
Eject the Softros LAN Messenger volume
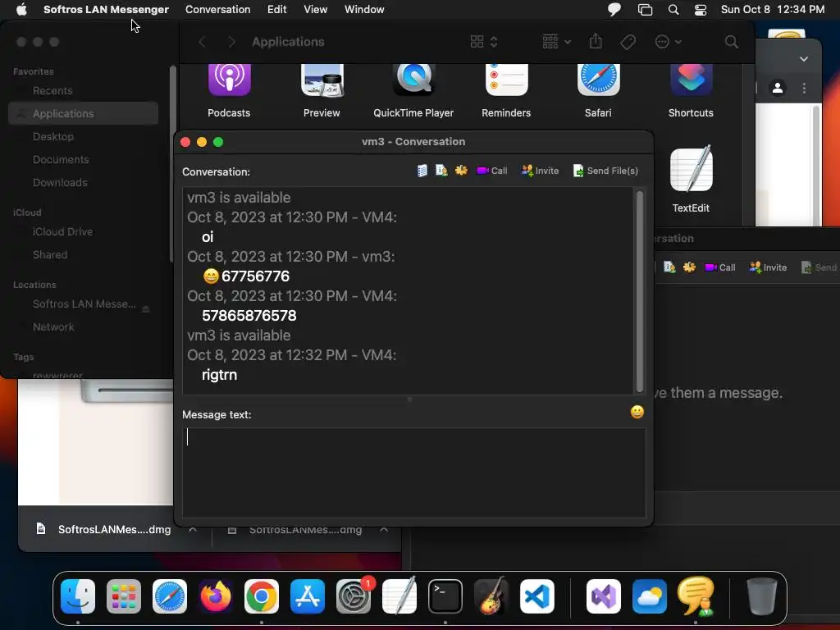pos(146,309)
